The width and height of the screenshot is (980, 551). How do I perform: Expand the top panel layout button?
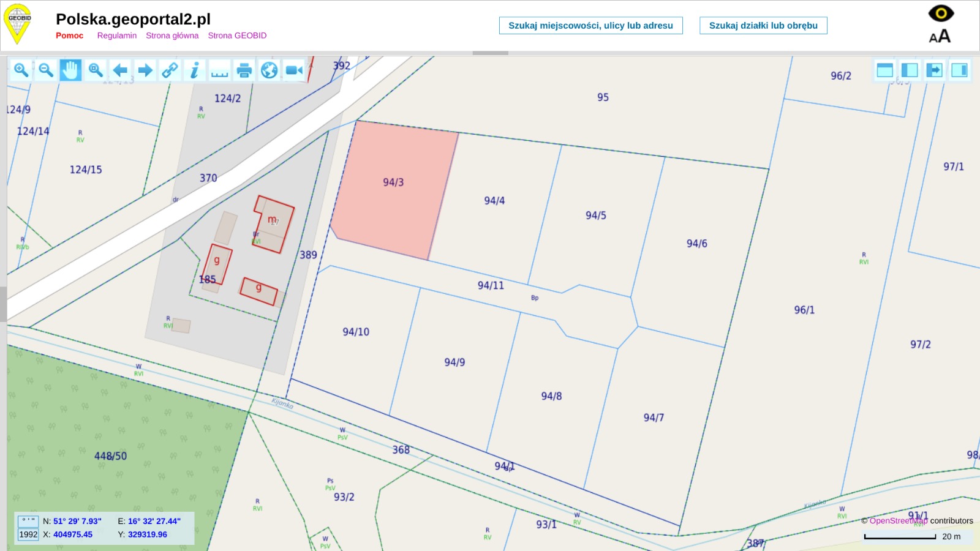pos(884,70)
